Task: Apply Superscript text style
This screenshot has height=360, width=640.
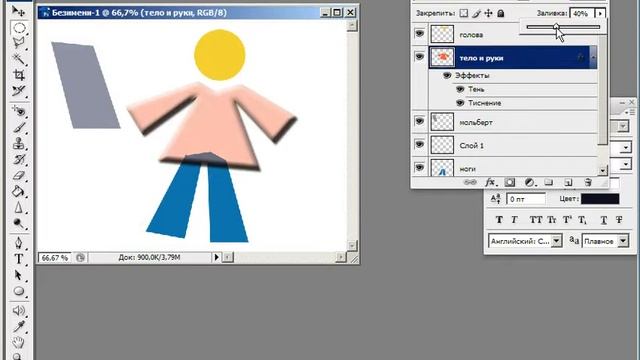Action: (x=567, y=220)
